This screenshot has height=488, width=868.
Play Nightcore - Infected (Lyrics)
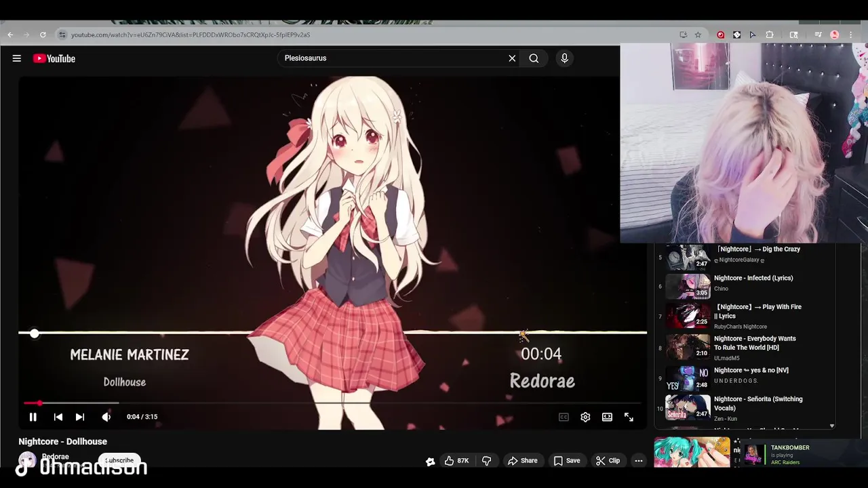[x=743, y=285]
